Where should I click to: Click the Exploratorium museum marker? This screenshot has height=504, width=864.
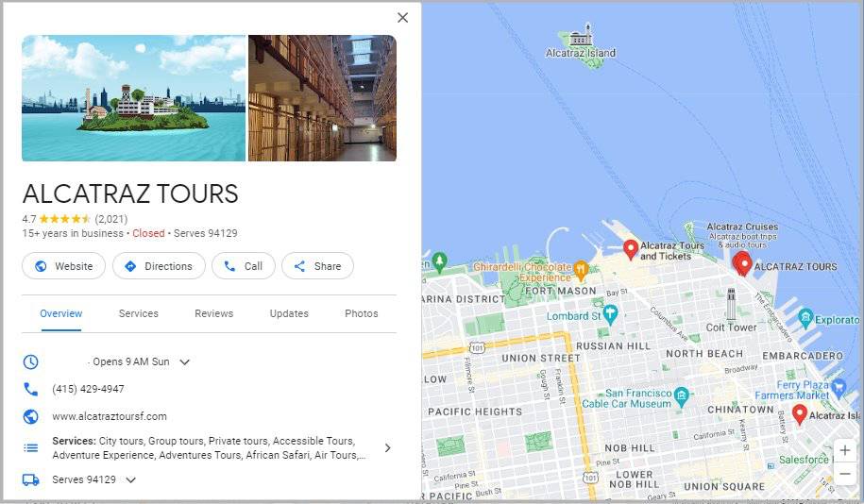(805, 318)
